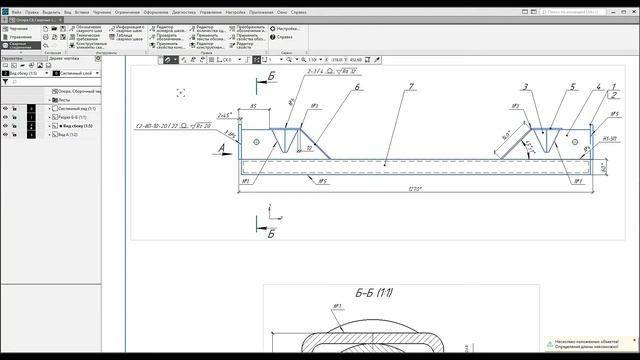
Task: Toggle lock icon of Системный вид row
Action: point(14,109)
